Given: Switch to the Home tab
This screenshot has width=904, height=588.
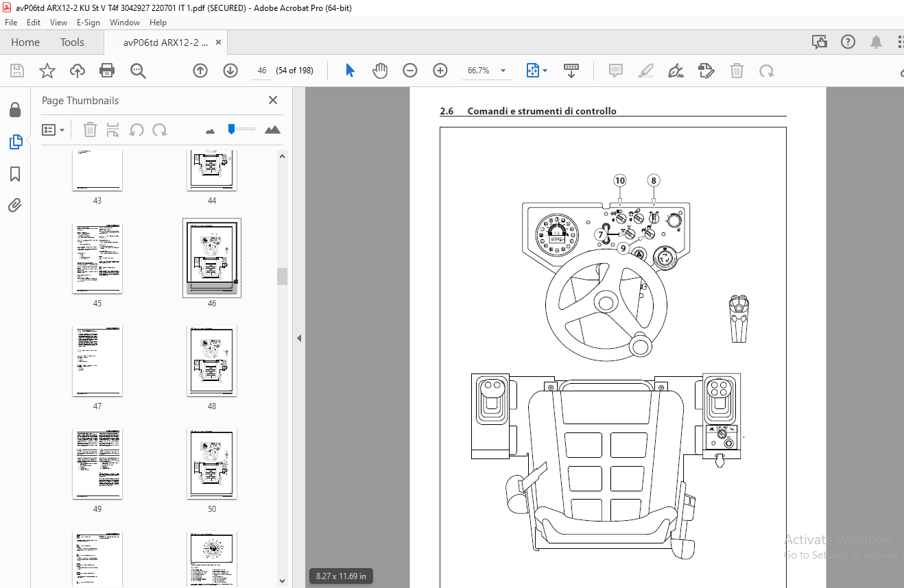Looking at the screenshot, I should (25, 42).
